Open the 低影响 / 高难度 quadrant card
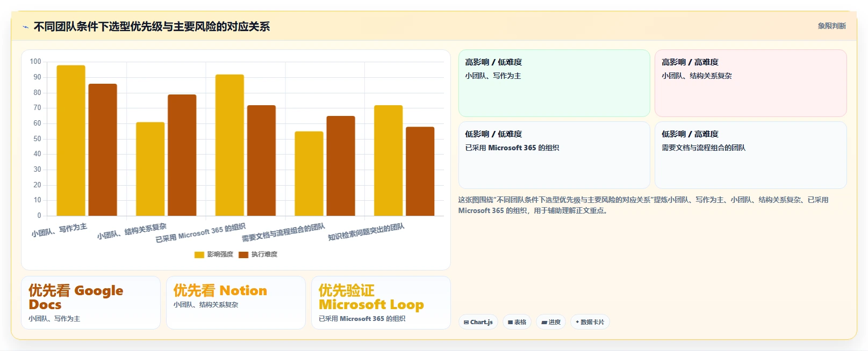This screenshot has height=351, width=868. coord(751,155)
